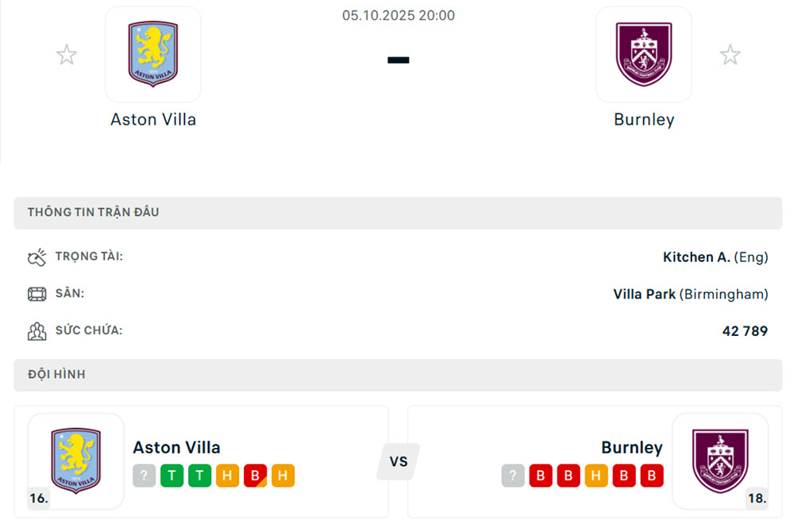Viewport: 794px width, 532px height.
Task: Toggle the favorite star next to Burnley
Action: (x=730, y=54)
